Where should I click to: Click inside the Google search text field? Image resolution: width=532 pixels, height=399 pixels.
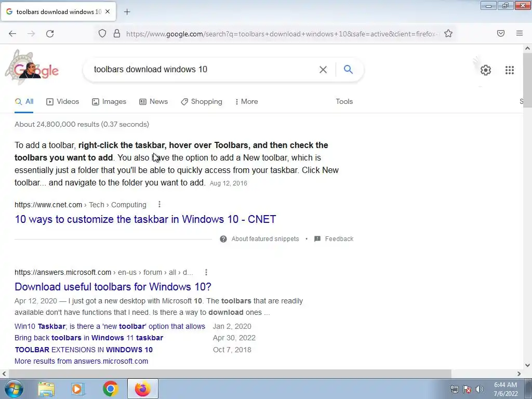pos(204,70)
